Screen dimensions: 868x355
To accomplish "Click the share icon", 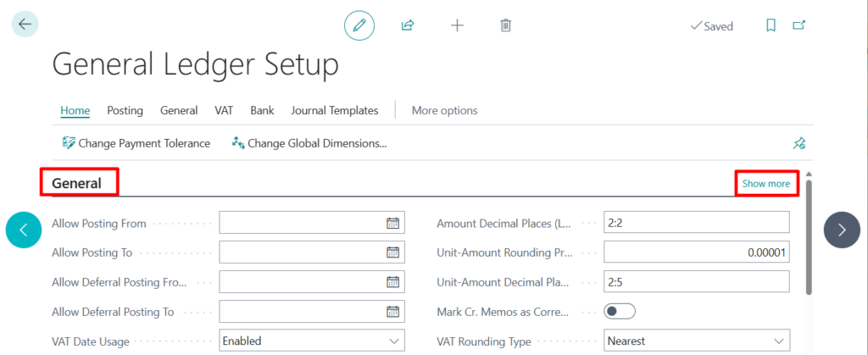I will [408, 25].
